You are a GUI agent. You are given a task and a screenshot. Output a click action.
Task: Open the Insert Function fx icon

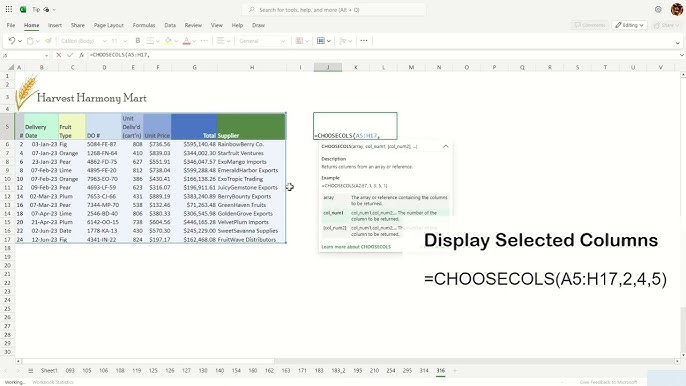[x=81, y=55]
